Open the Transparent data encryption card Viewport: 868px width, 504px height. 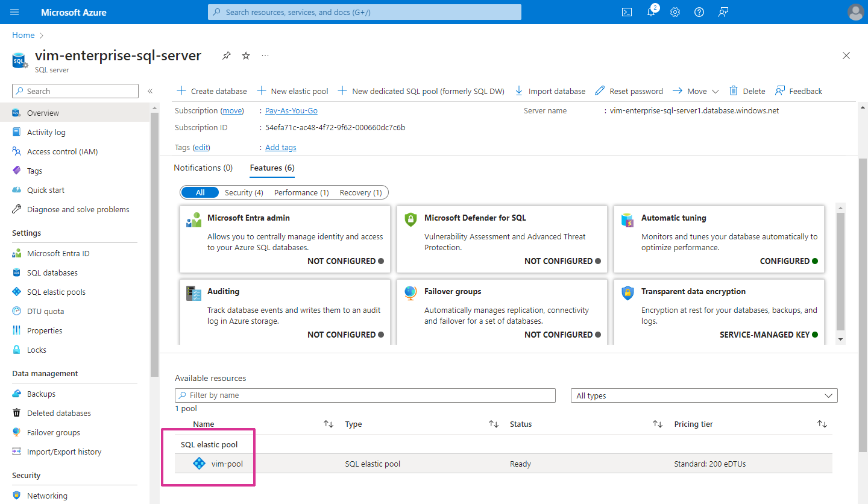719,312
